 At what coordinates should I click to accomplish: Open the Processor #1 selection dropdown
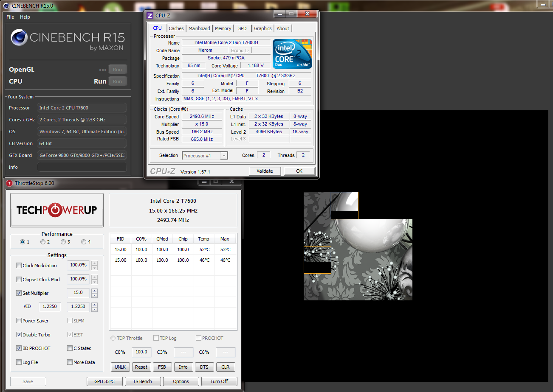205,156
